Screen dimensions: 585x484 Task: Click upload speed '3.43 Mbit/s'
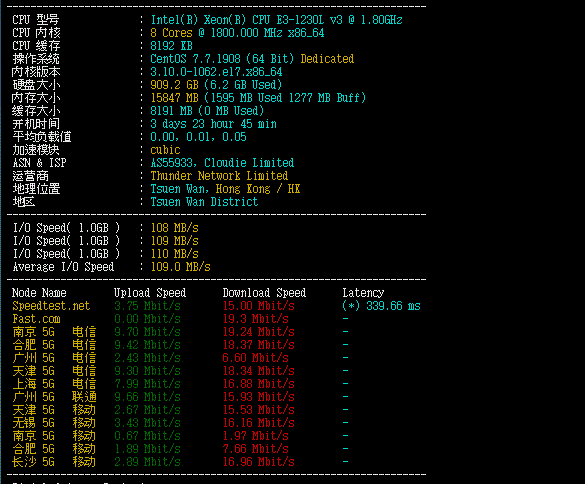click(x=147, y=423)
